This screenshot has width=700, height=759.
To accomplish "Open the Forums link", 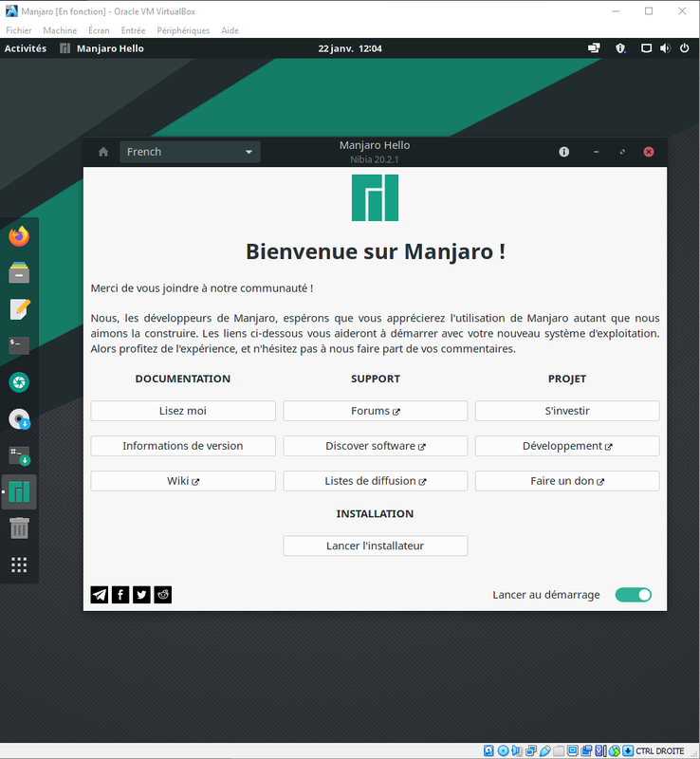I will pos(376,411).
